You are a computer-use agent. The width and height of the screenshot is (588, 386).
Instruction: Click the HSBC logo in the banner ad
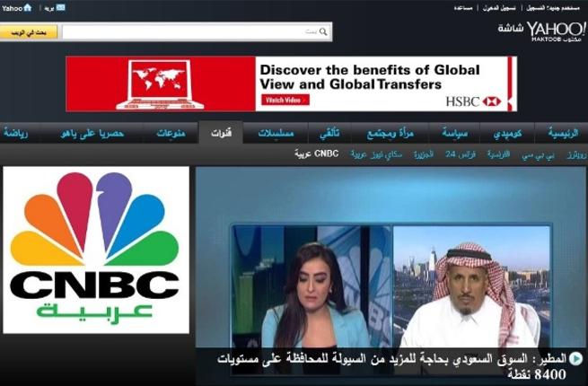[471, 101]
